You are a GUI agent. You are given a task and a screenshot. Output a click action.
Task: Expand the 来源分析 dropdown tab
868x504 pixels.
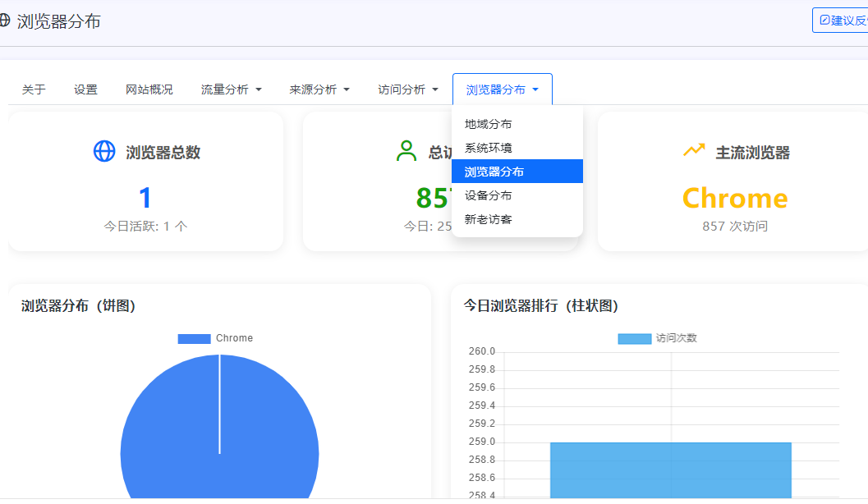tap(319, 89)
